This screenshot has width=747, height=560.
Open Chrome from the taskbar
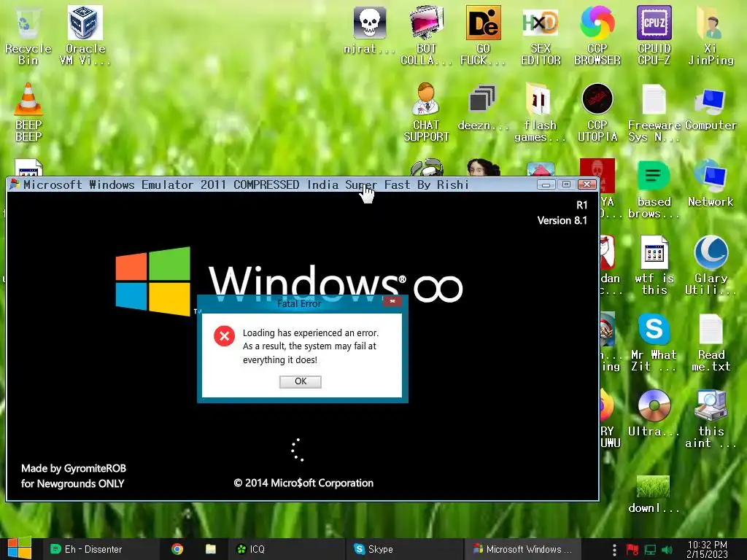coord(177,549)
